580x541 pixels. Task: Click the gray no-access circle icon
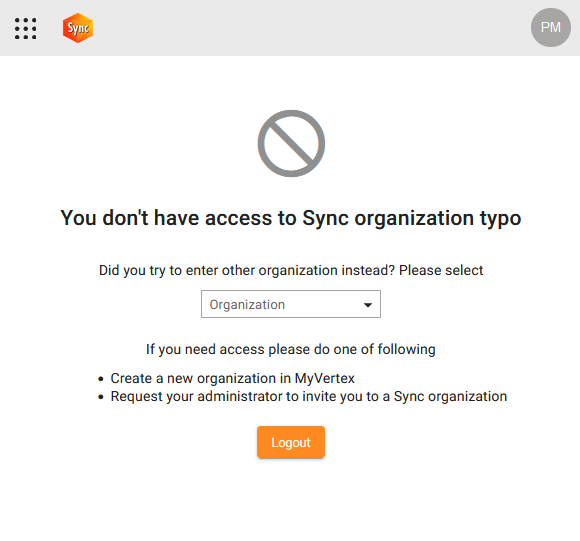click(x=291, y=143)
